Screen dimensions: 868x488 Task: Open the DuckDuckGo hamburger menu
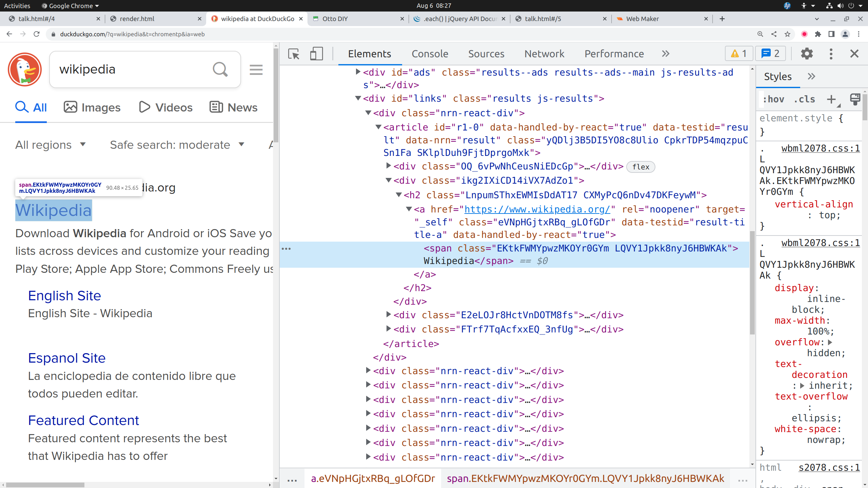[256, 70]
